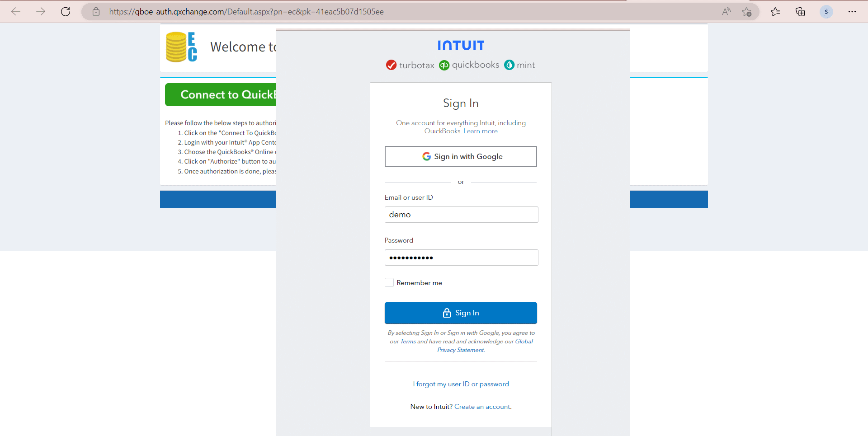
Task: Click the lock icon on Sign In button
Action: tap(447, 313)
